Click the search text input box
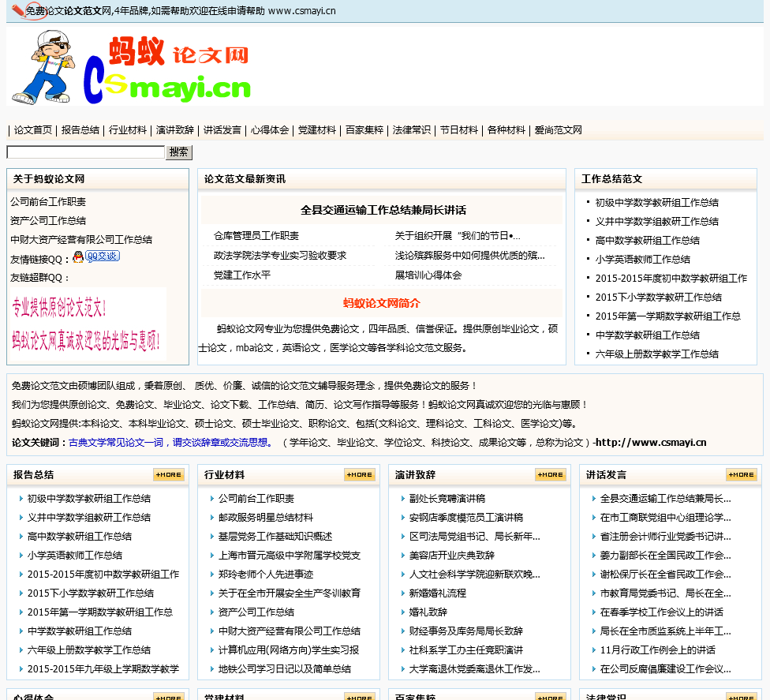 tap(85, 152)
